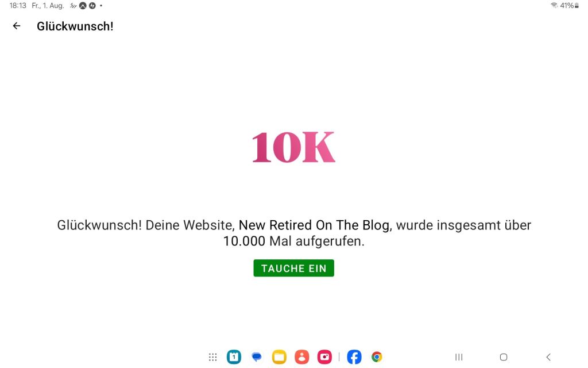Open the Messages app in the taskbar

pyautogui.click(x=257, y=356)
